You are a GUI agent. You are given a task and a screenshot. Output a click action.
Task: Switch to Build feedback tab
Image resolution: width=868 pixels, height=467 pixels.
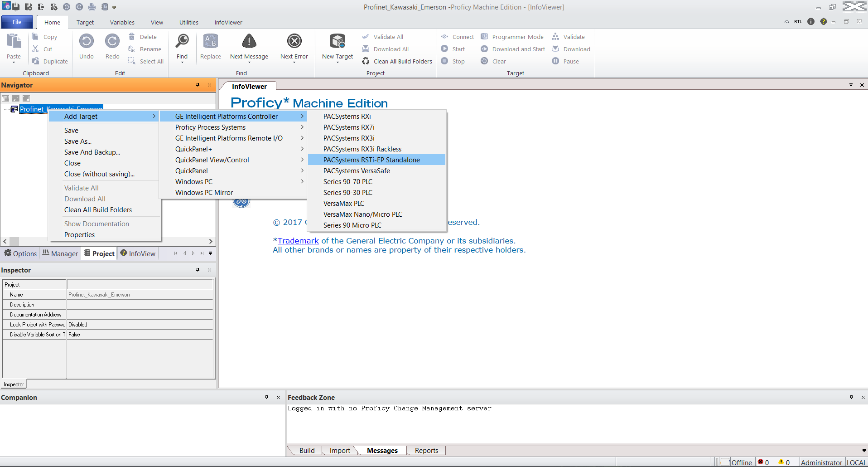coord(307,451)
